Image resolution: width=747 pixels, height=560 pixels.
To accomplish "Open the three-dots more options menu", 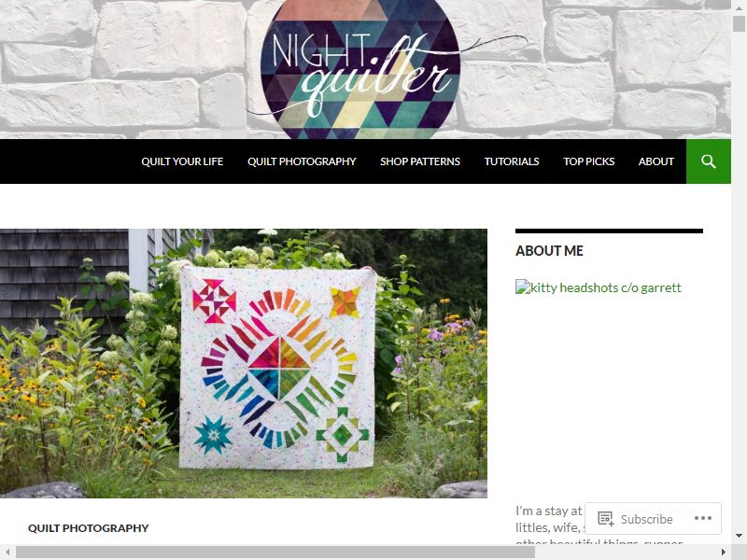I will (x=703, y=518).
